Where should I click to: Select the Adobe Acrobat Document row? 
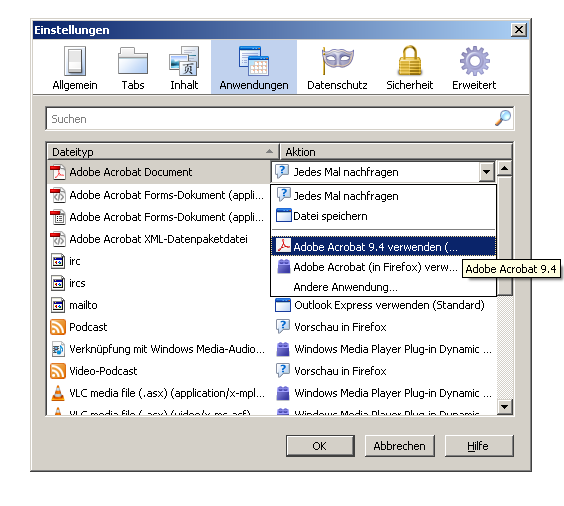[x=159, y=172]
